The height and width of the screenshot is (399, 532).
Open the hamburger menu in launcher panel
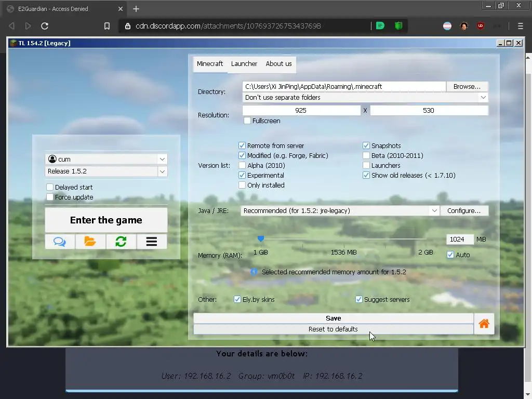point(151,242)
